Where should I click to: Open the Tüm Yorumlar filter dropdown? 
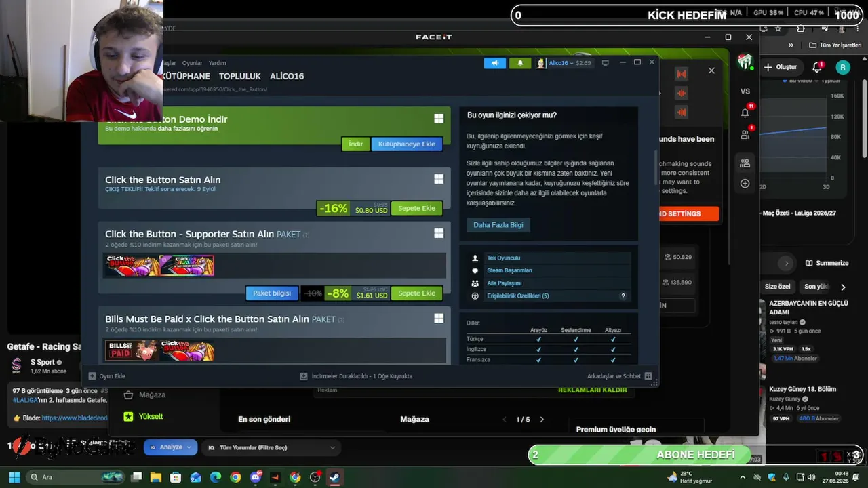click(271, 447)
